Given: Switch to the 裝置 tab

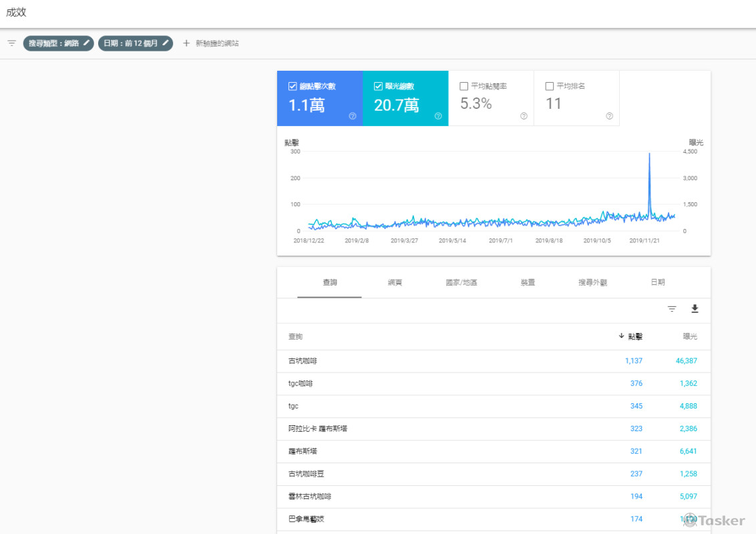Looking at the screenshot, I should (527, 282).
